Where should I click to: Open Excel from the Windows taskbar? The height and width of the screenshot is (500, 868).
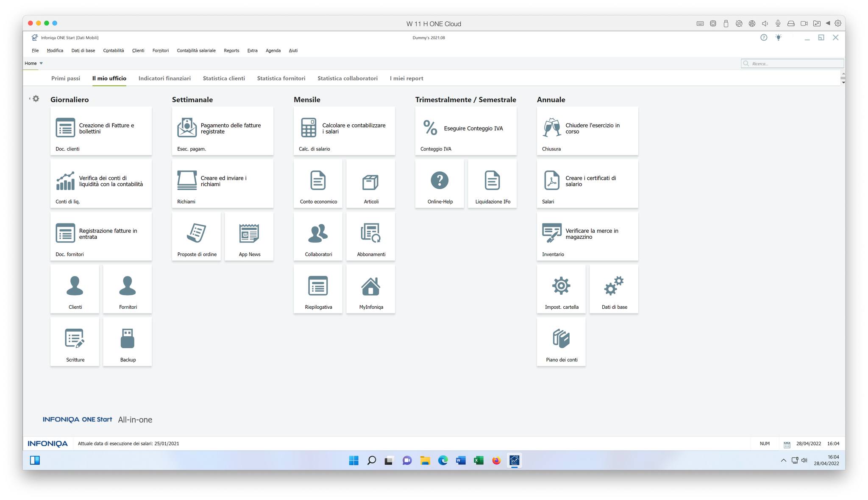tap(479, 461)
